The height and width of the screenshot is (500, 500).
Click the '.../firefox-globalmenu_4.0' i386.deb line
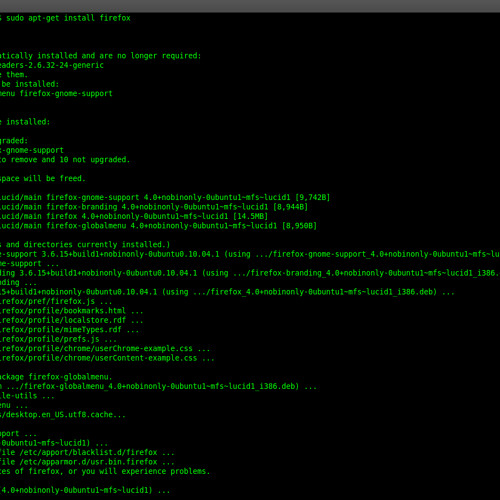[x=158, y=386]
